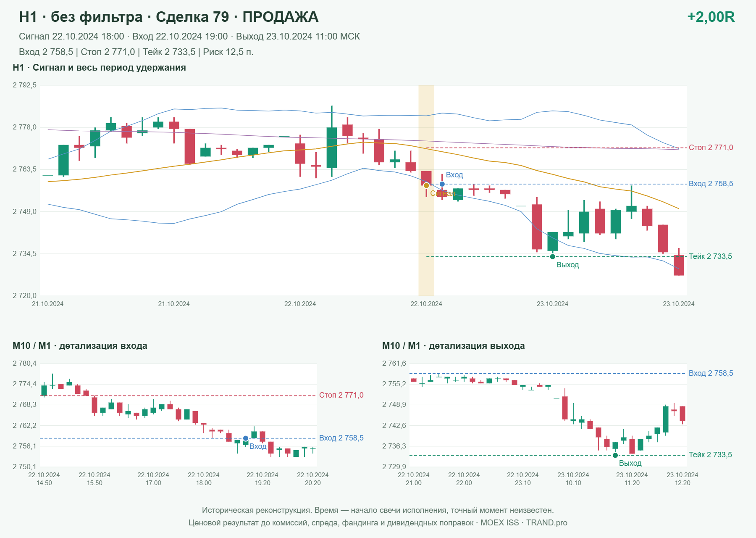
Task: Click the 2 778,0 price axis label
Action: [x=24, y=127]
